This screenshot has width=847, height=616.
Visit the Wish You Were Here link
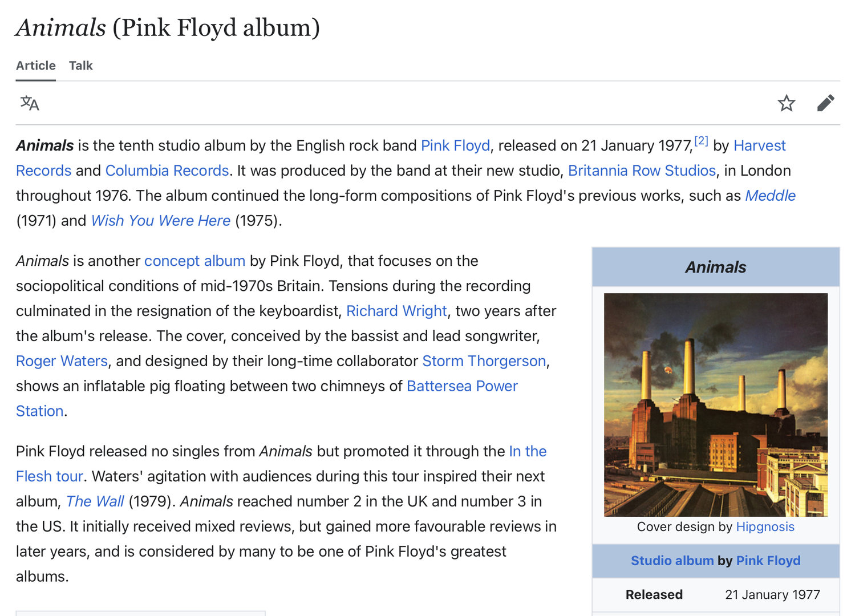coord(161,221)
